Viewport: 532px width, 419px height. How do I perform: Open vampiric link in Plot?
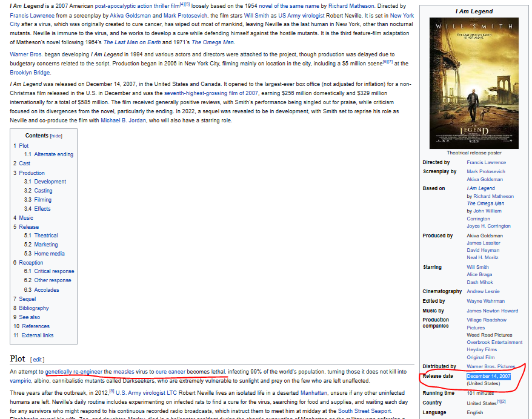pyautogui.click(x=21, y=381)
